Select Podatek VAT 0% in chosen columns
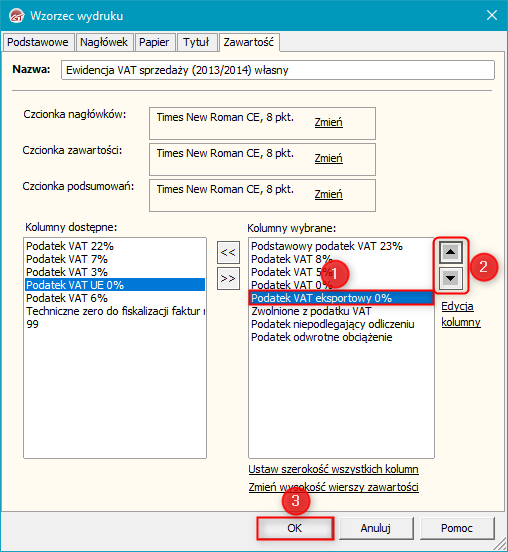This screenshot has width=508, height=552. (x=341, y=285)
